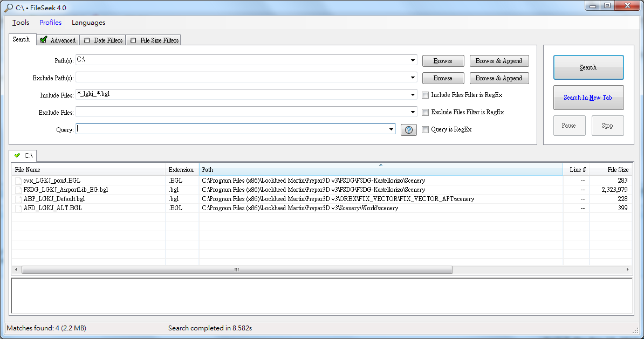Expand the Path(s) dropdown list
Image resolution: width=644 pixels, height=339 pixels.
[413, 60]
